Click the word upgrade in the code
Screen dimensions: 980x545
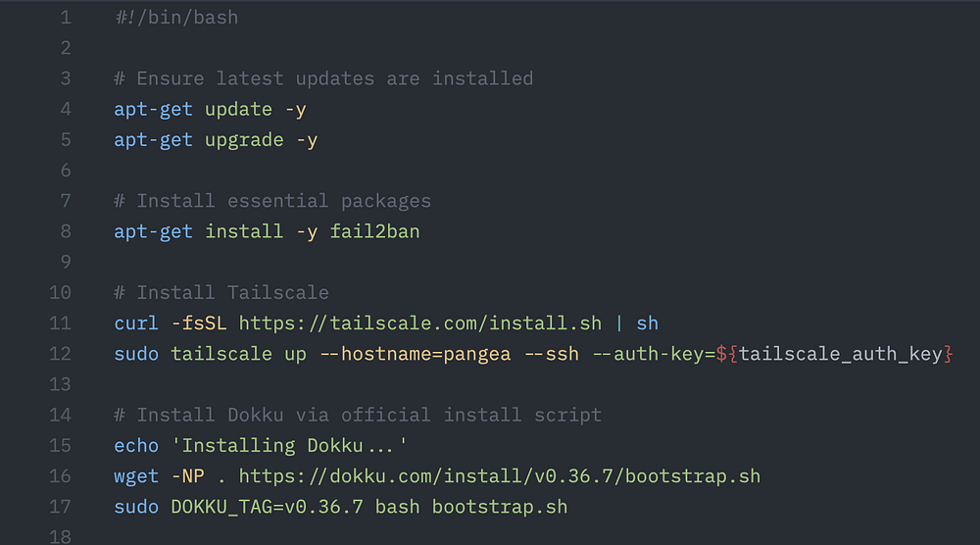(x=244, y=140)
